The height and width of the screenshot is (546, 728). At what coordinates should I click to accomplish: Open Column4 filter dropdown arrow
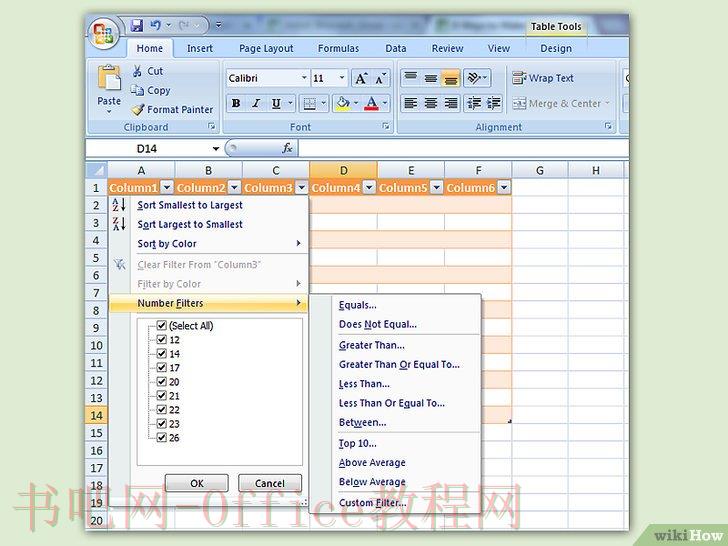click(369, 187)
